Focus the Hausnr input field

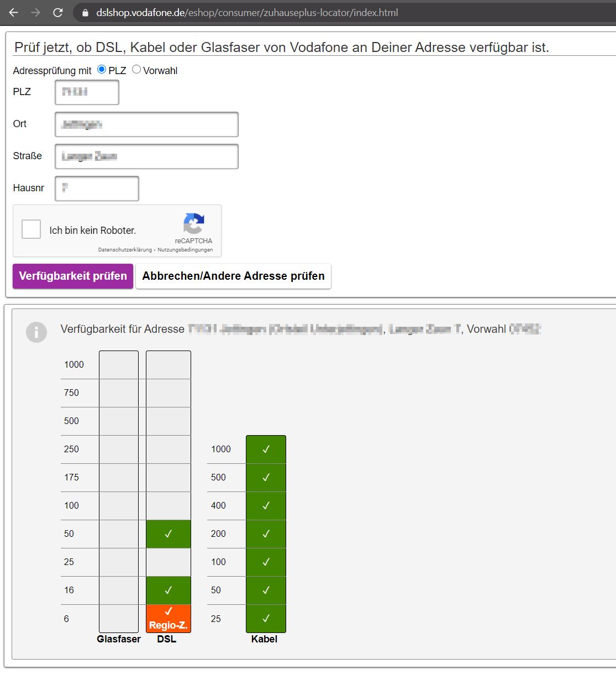pyautogui.click(x=97, y=189)
